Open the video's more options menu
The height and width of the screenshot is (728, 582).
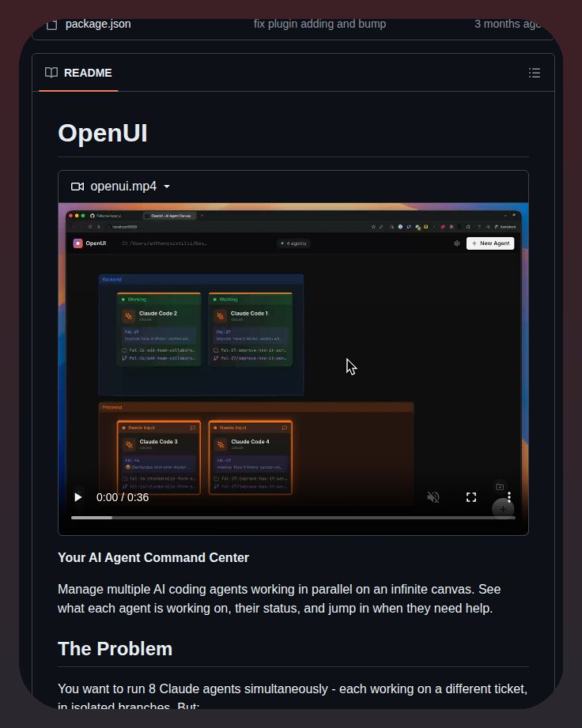[509, 497]
